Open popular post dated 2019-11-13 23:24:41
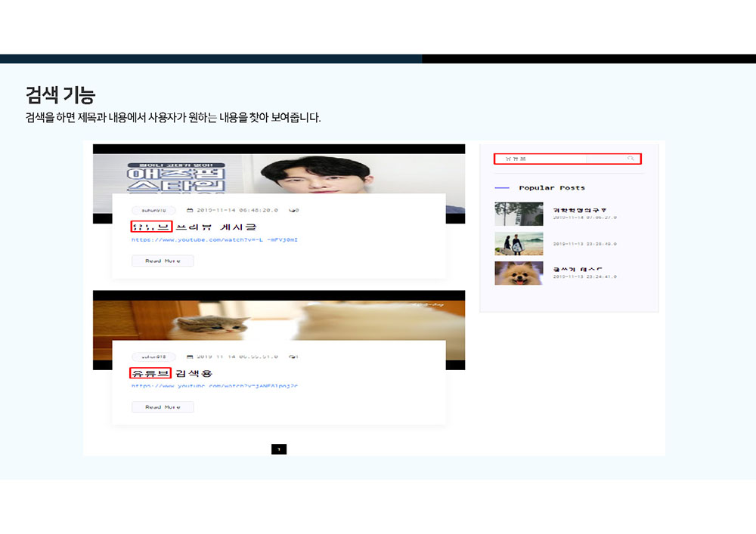The width and height of the screenshot is (756, 534). click(578, 270)
